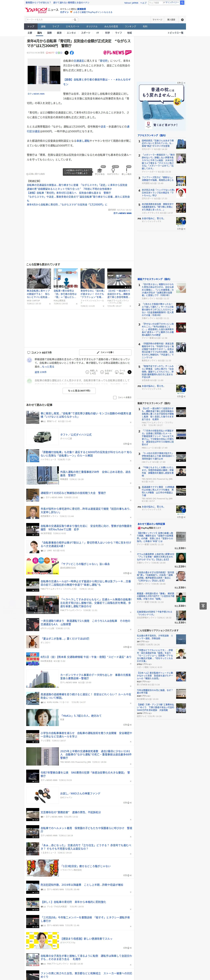Select the オリジナル navigation tab
Viewport: 210px width, 980px height.
pyautogui.click(x=92, y=27)
